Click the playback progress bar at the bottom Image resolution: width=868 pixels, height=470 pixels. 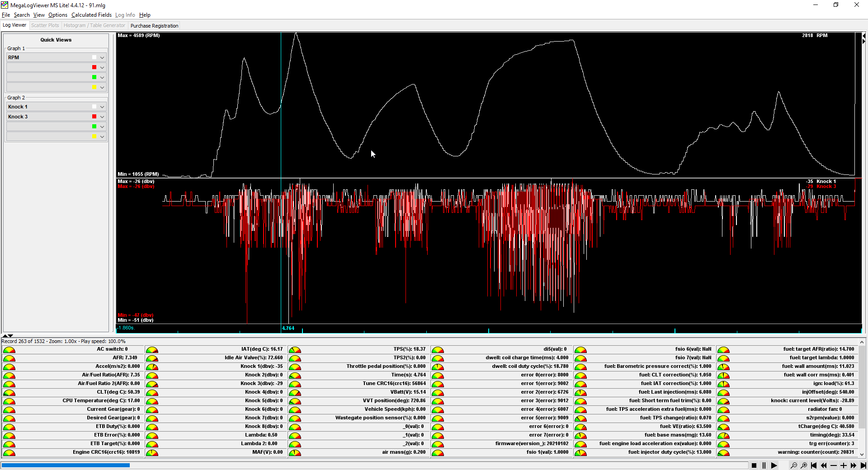click(x=374, y=465)
